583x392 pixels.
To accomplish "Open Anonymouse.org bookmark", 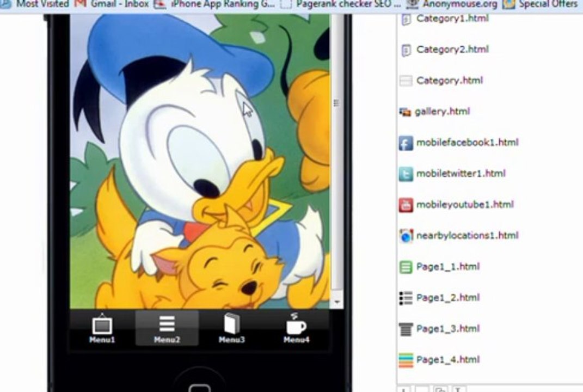I will click(x=452, y=4).
